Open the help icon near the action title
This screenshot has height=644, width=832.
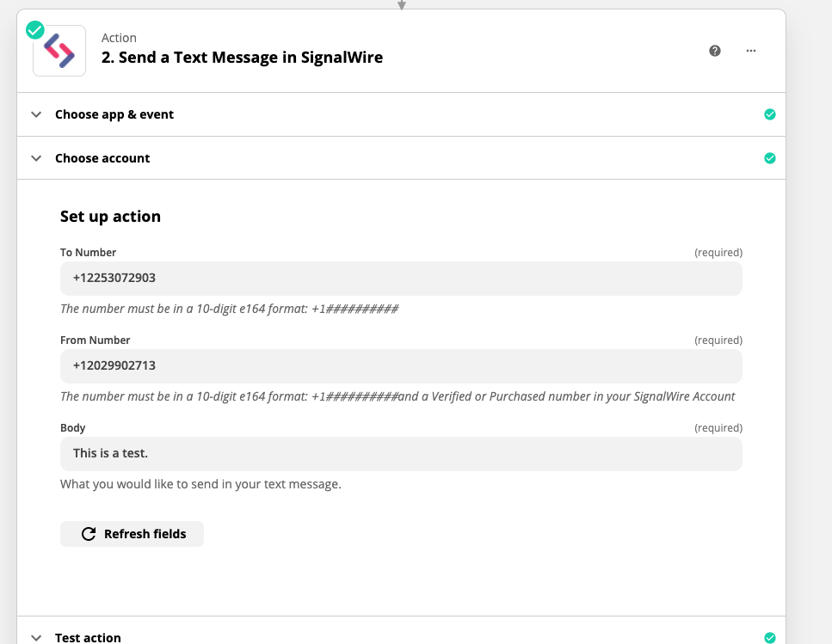[714, 51]
